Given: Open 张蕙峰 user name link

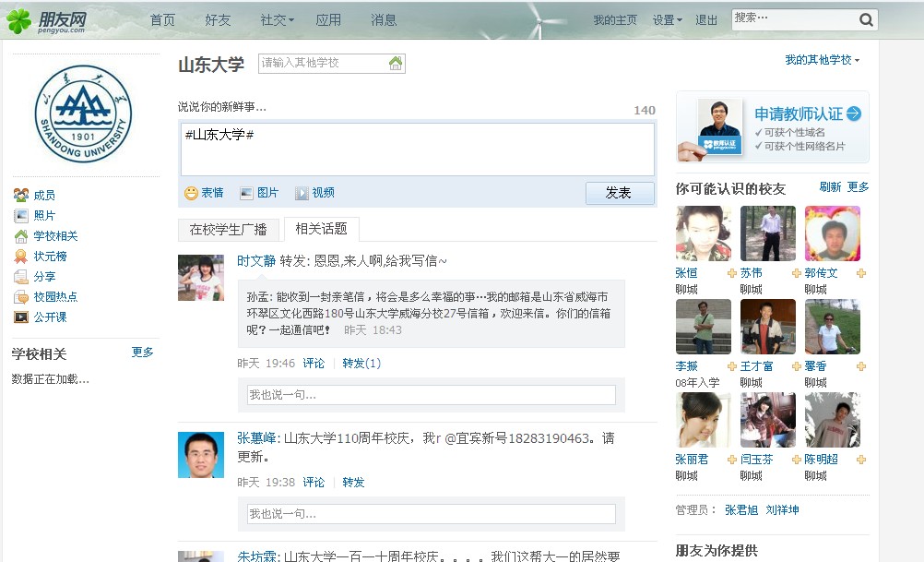Looking at the screenshot, I should [256, 438].
